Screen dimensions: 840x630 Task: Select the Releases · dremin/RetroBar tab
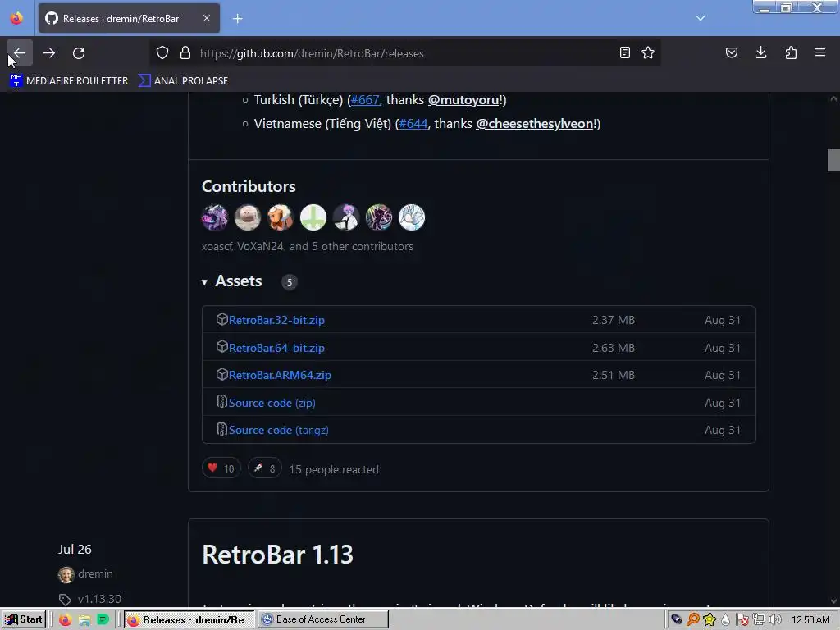tap(129, 19)
